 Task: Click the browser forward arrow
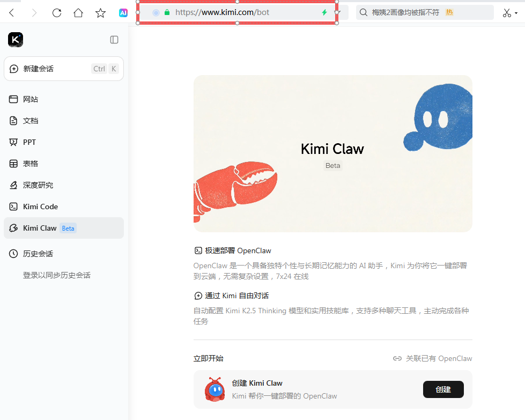click(34, 13)
